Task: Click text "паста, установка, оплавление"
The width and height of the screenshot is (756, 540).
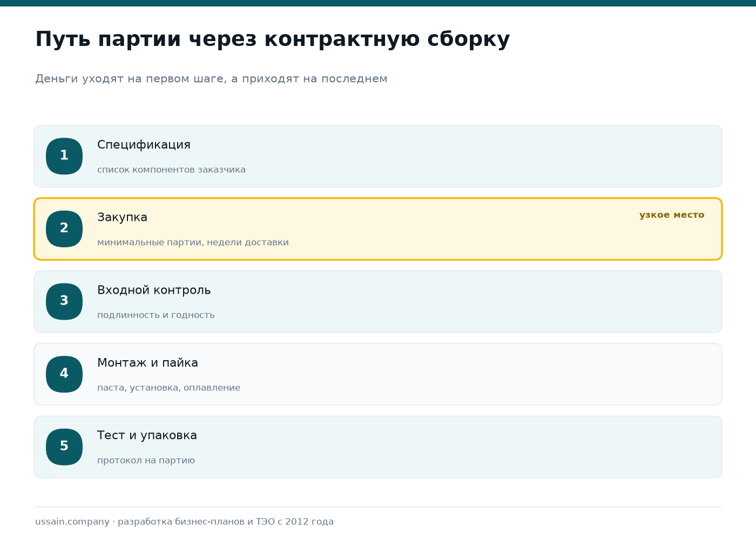Action: point(168,388)
